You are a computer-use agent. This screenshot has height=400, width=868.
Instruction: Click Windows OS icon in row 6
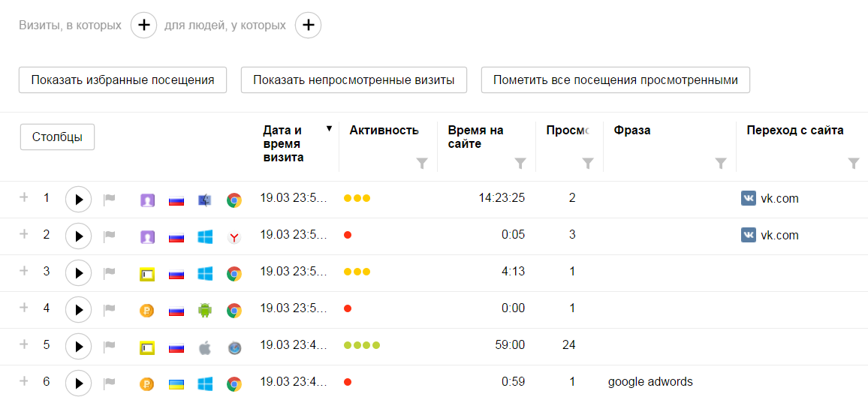[205, 384]
